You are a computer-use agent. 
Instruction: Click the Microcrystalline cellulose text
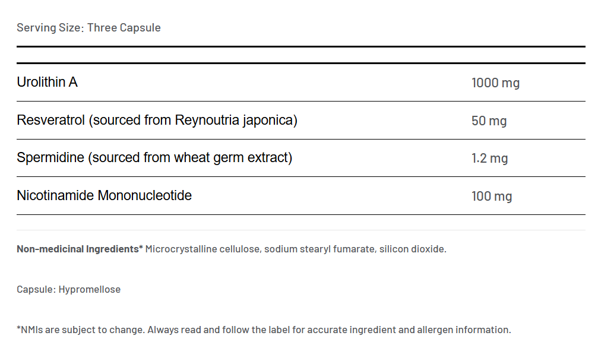(x=203, y=249)
